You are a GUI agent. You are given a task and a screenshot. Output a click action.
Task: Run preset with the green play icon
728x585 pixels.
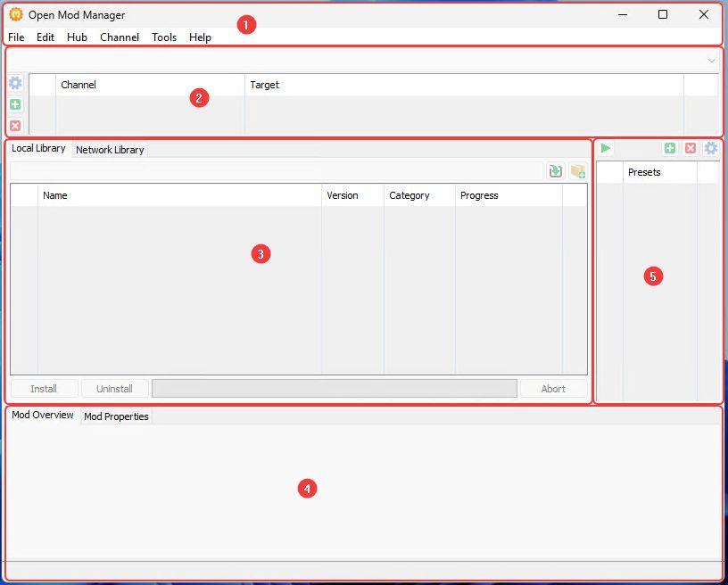(606, 148)
